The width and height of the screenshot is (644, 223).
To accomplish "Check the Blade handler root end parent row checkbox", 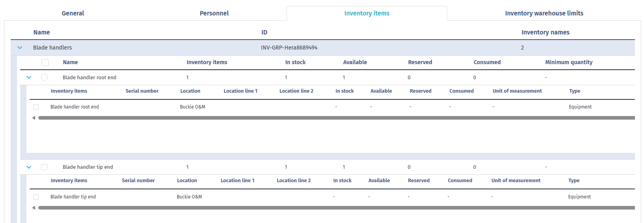I will tap(44, 78).
